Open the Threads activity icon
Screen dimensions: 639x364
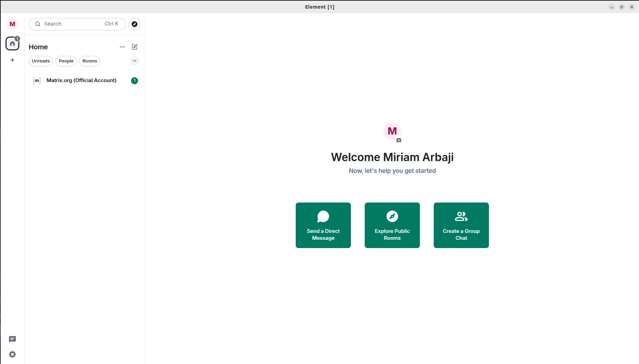coord(12,339)
